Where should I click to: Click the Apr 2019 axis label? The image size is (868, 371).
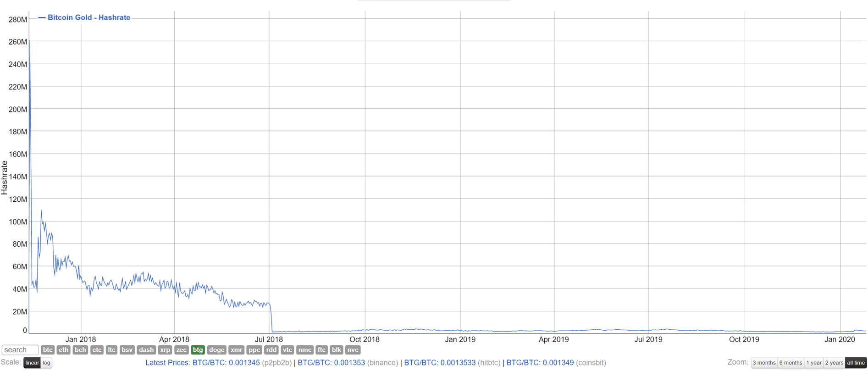point(554,339)
